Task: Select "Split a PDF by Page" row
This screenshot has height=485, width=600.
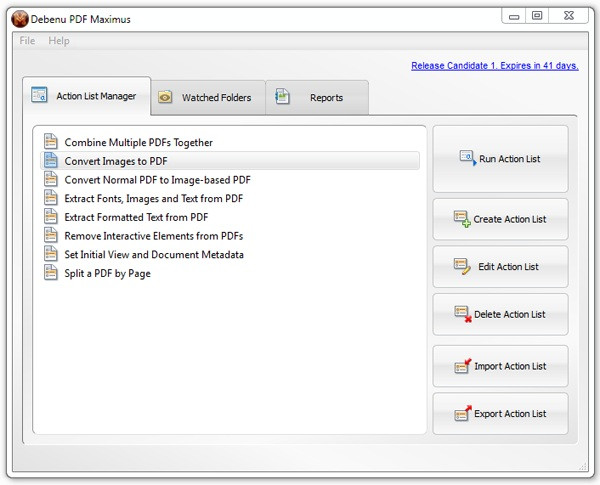Action: (x=230, y=273)
